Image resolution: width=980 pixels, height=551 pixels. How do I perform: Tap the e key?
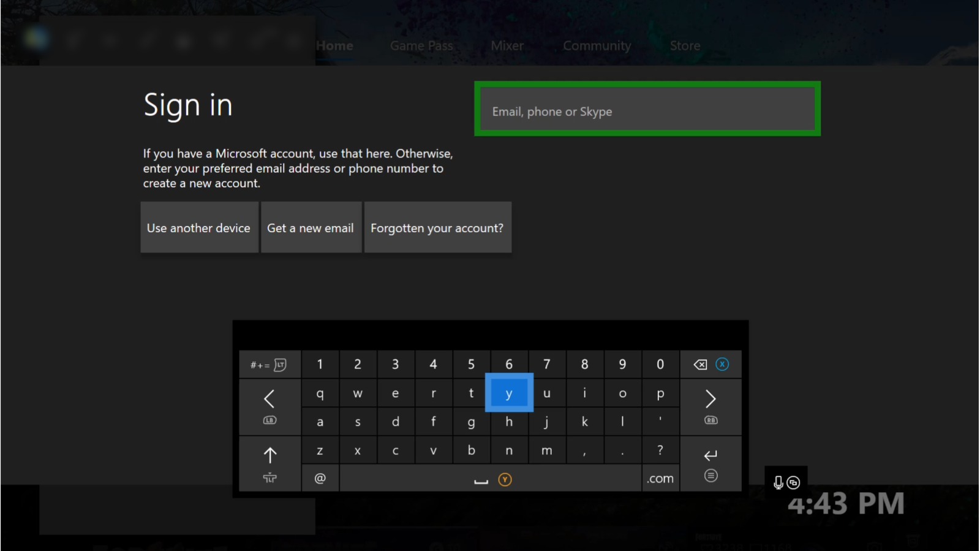[x=396, y=393]
